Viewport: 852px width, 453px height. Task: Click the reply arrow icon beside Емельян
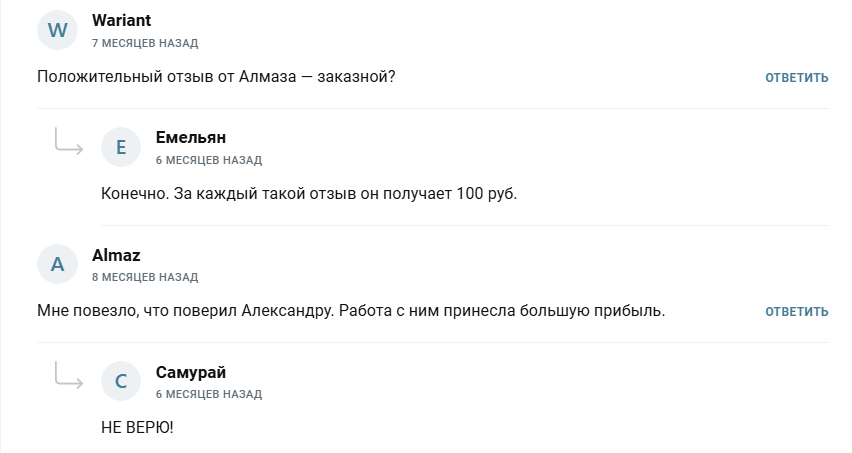click(68, 144)
